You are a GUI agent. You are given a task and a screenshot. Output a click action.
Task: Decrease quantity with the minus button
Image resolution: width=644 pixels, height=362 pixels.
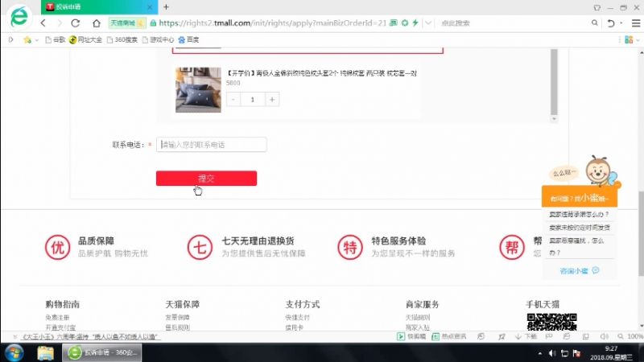tap(233, 99)
